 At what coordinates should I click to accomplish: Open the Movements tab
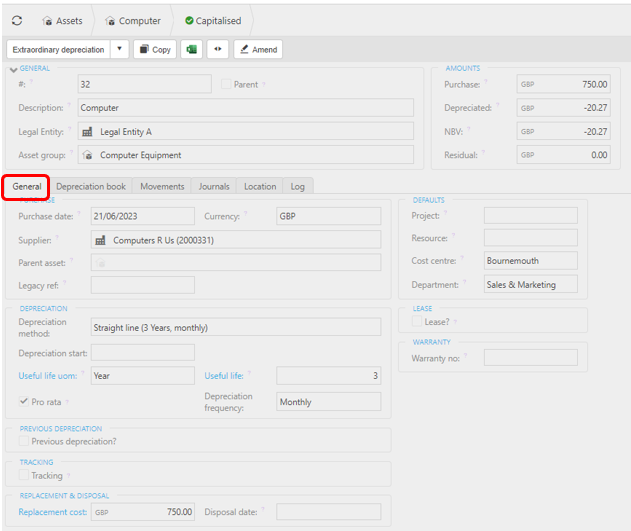(x=162, y=187)
